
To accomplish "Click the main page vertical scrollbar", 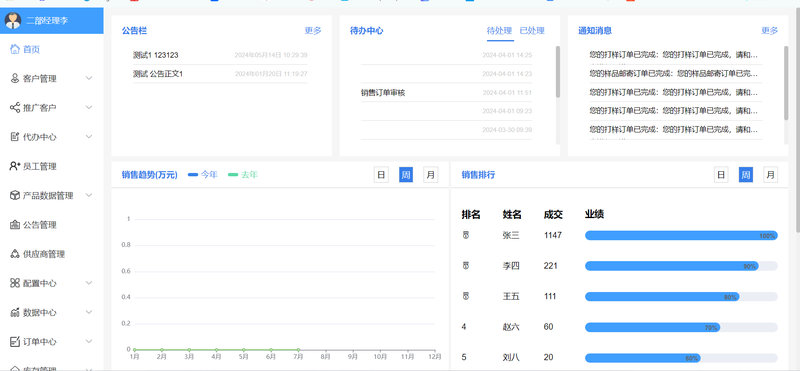I will click(x=798, y=121).
